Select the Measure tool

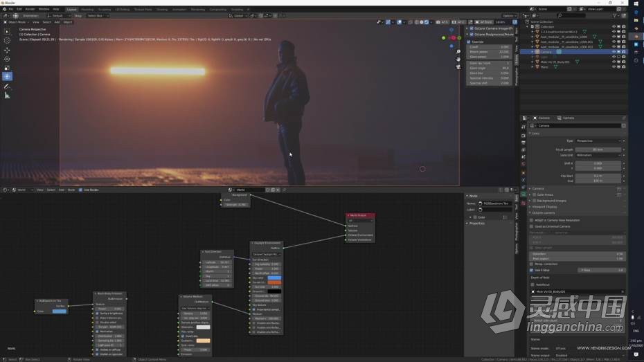(7, 96)
